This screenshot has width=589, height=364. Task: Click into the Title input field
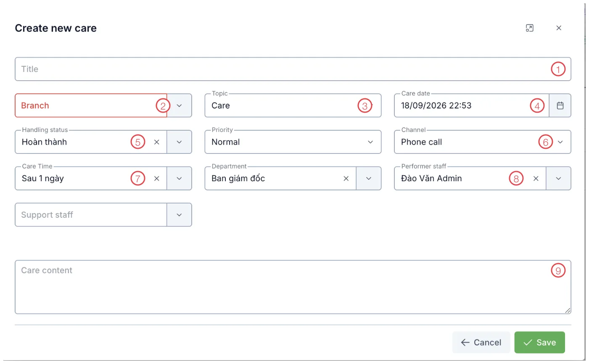[x=293, y=69]
